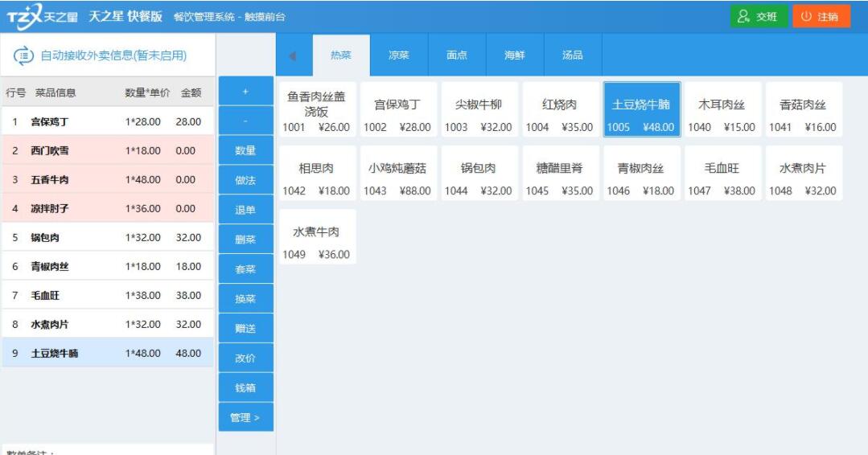Click the left arrow beside category tabs
Image resolution: width=868 pixels, height=455 pixels.
coord(292,55)
